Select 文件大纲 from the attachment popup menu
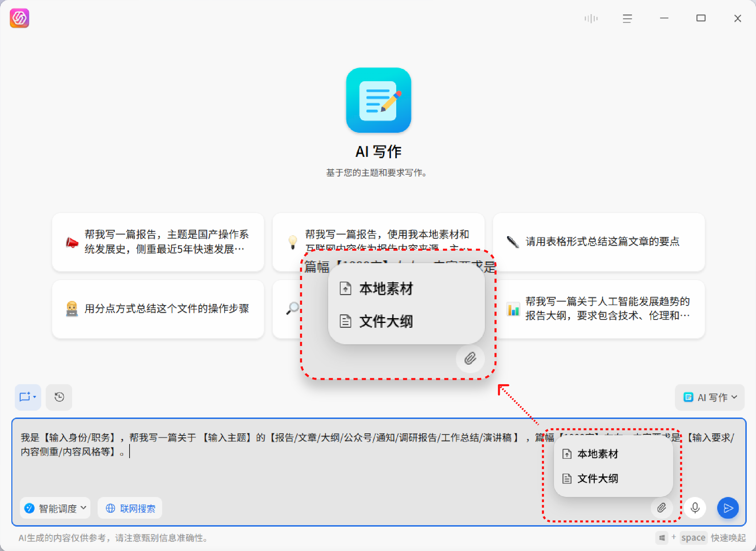756x551 pixels. 597,478
